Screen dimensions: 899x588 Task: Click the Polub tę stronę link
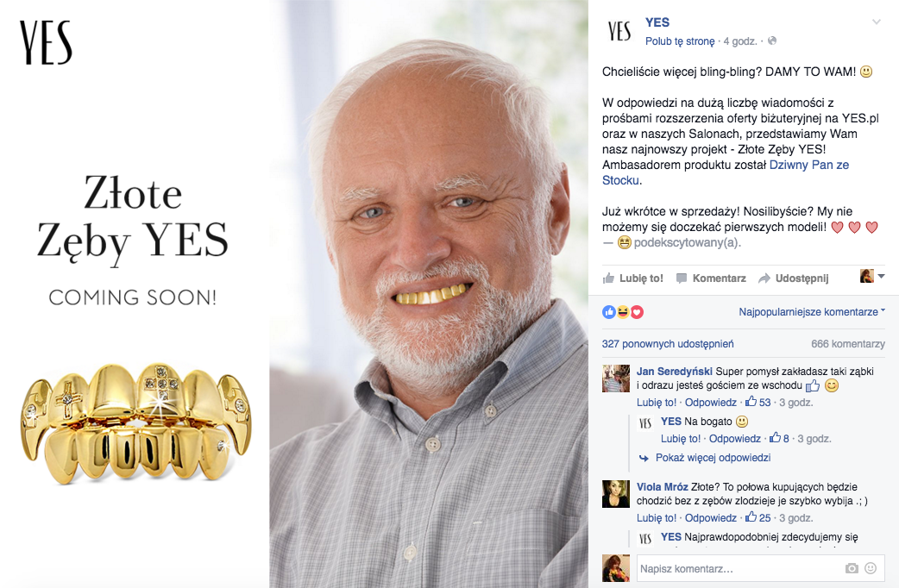pyautogui.click(x=680, y=41)
